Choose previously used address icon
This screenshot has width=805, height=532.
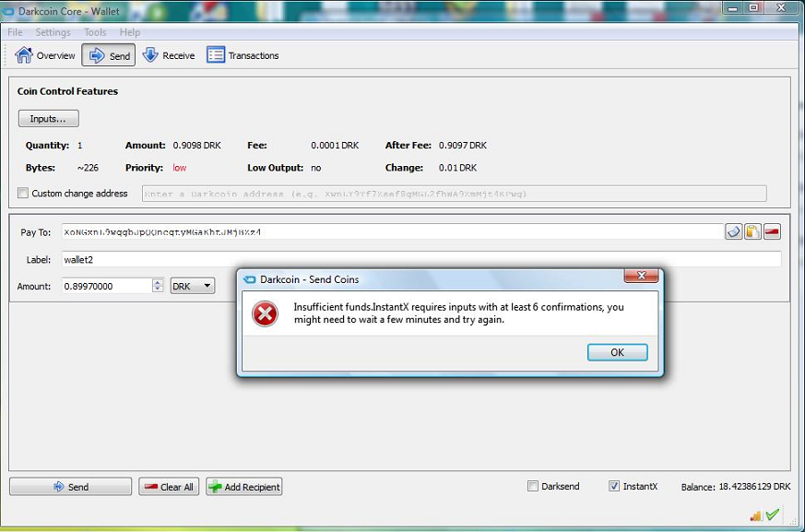[x=734, y=231]
